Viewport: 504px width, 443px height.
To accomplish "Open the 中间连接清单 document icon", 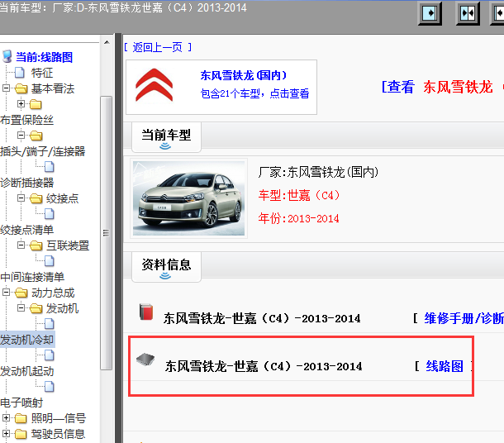I will click(50, 261).
